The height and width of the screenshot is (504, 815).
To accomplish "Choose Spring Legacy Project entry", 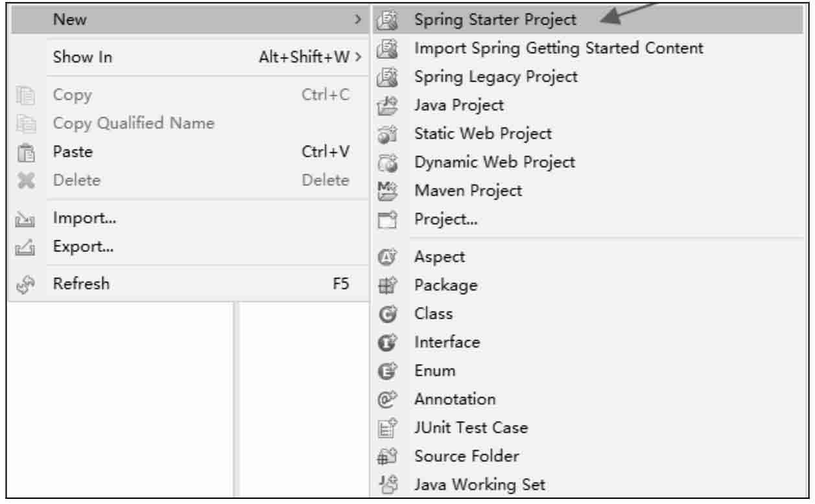I will [496, 76].
